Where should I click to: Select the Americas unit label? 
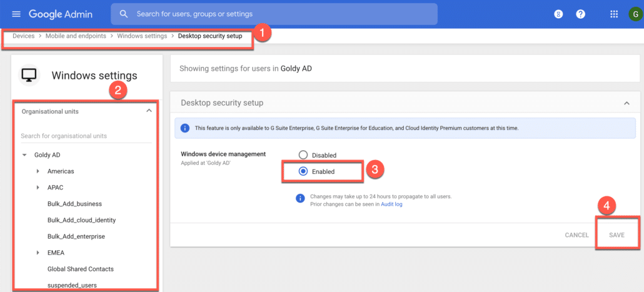61,171
